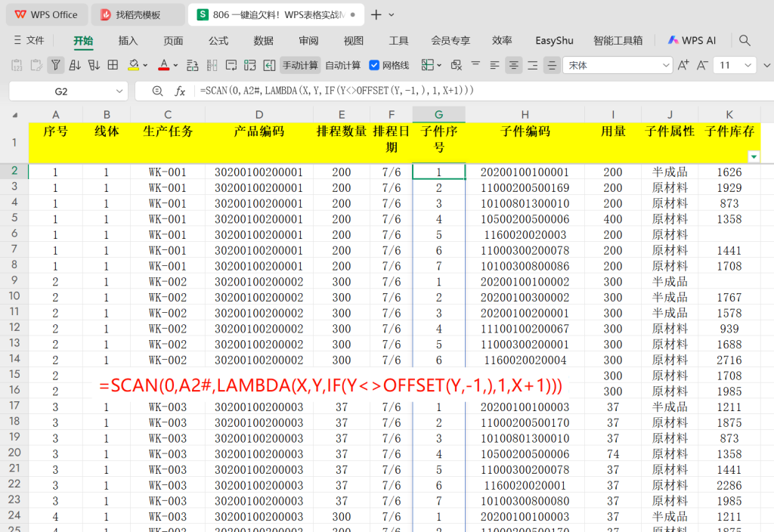Toggle the filter funnel icon
Viewport: 774px width, 532px height.
(56, 65)
